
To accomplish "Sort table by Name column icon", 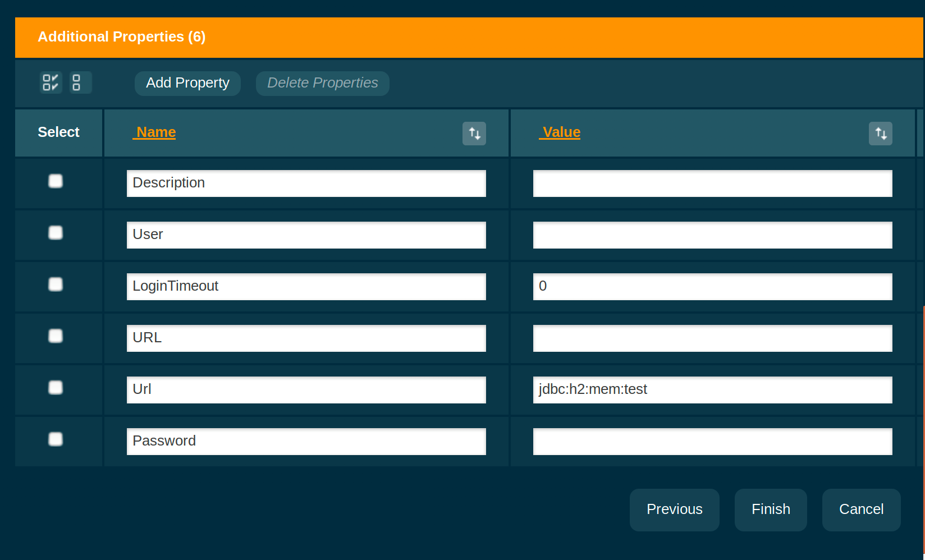I will [x=474, y=134].
